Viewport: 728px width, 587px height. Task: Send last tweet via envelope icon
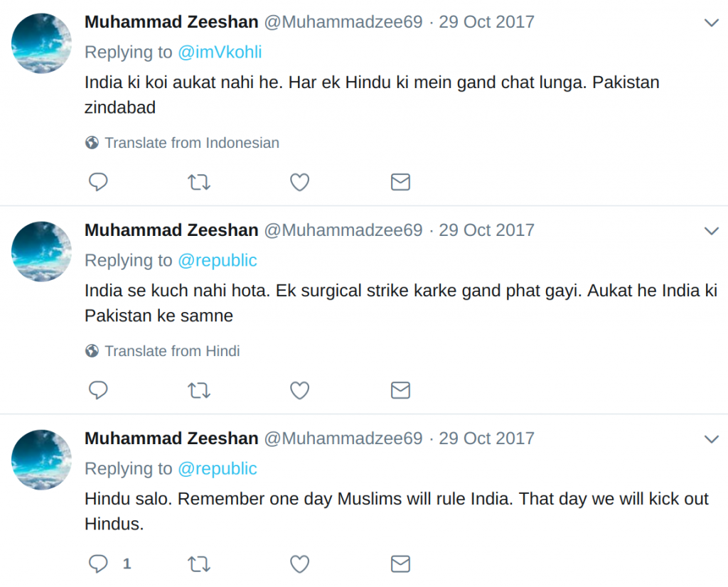[400, 564]
